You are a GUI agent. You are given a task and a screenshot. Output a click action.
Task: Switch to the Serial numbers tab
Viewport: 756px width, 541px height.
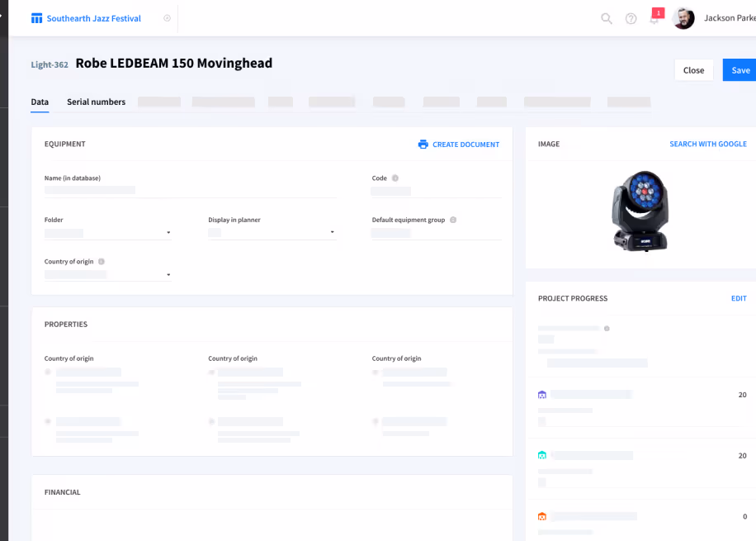[x=96, y=102]
